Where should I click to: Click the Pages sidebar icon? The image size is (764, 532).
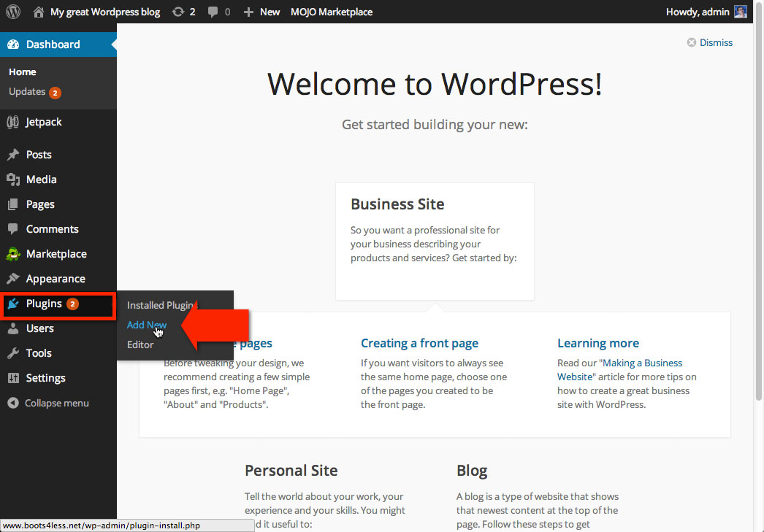coord(13,204)
